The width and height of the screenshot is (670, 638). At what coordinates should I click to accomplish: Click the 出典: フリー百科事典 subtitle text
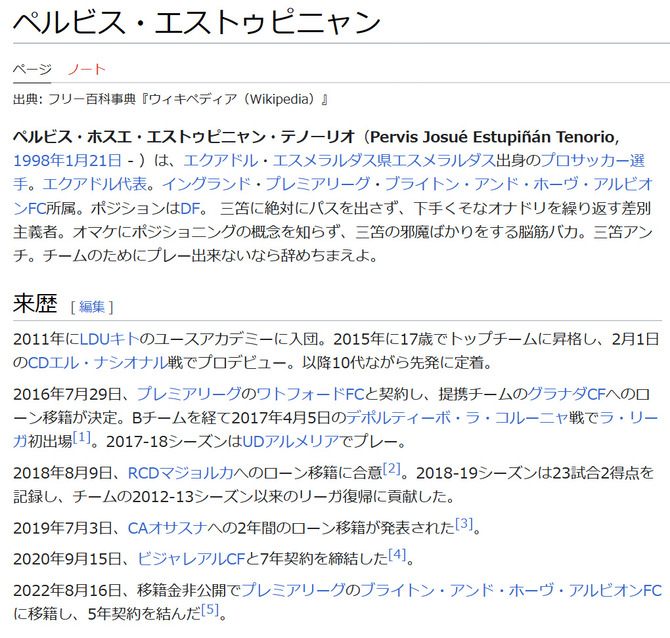[170, 100]
